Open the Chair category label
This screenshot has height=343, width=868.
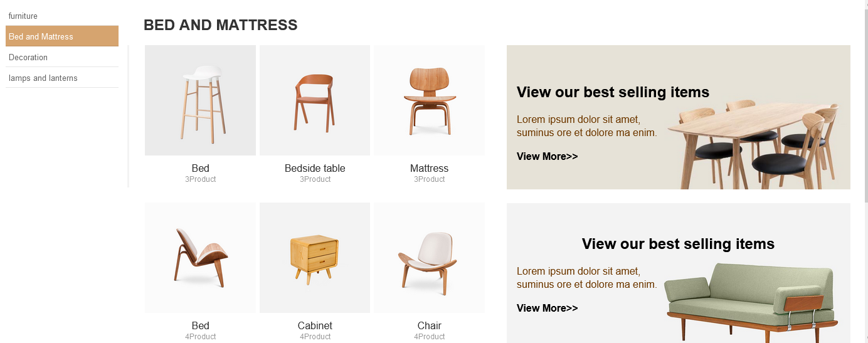[x=429, y=325]
